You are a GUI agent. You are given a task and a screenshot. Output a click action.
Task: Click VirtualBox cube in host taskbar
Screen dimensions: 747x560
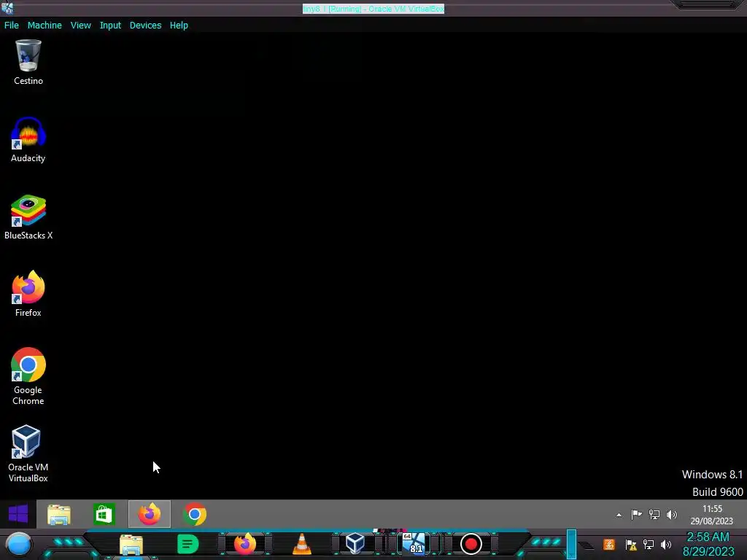[x=355, y=543]
